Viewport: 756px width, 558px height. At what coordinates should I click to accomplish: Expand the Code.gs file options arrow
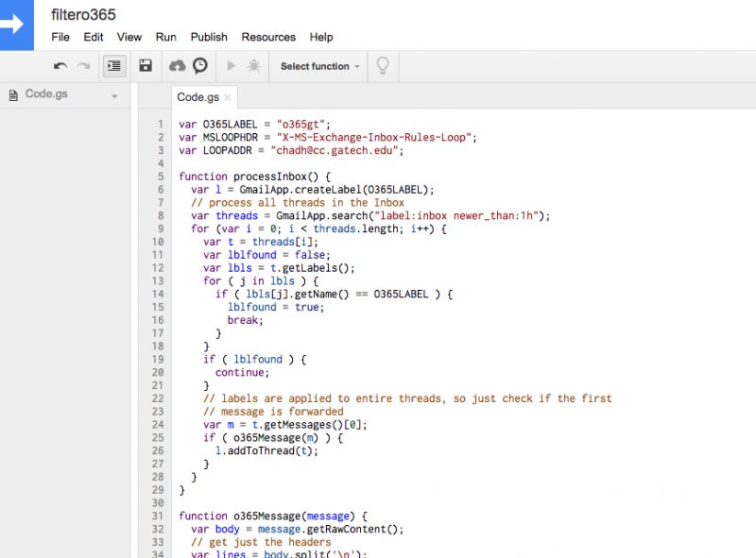pyautogui.click(x=114, y=96)
